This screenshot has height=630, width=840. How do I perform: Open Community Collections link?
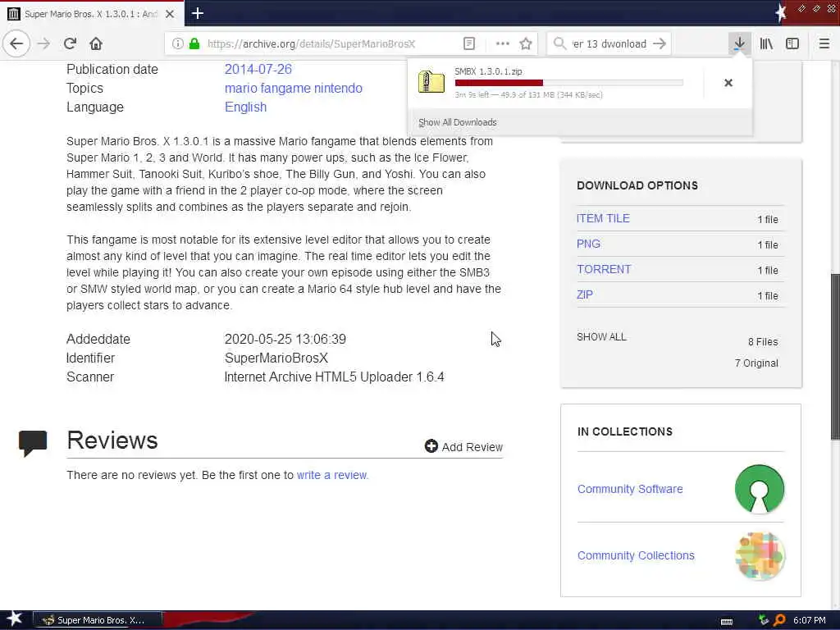pos(636,555)
